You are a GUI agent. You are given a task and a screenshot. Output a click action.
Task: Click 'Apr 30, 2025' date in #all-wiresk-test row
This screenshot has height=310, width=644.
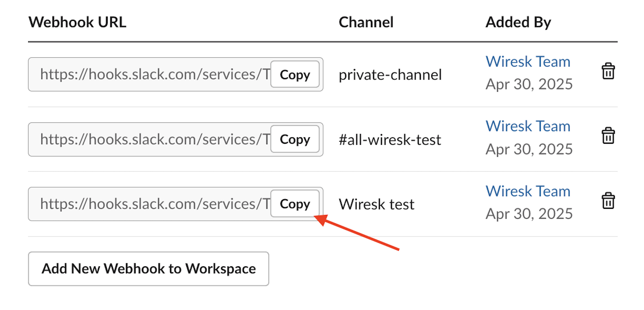click(x=529, y=149)
